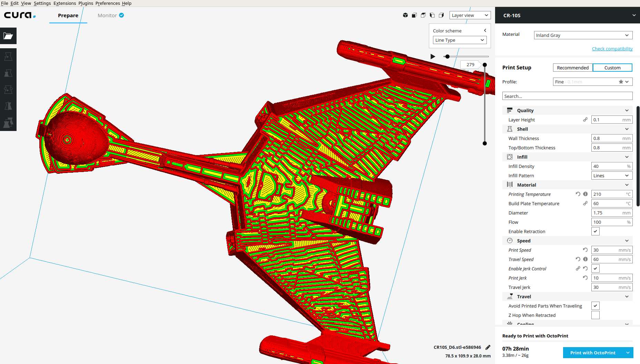Select the Scale tool in left toolbar
This screenshot has width=640, height=364.
coord(8,73)
